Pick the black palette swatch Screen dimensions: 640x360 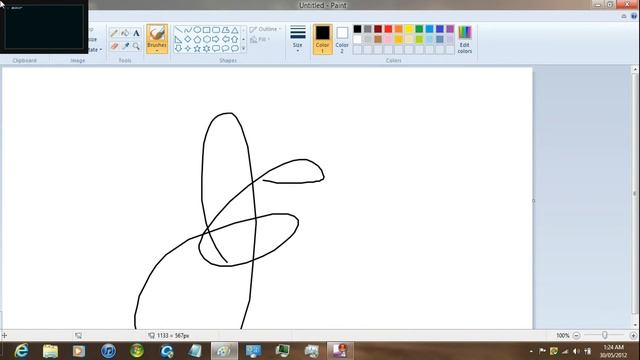coord(357,29)
